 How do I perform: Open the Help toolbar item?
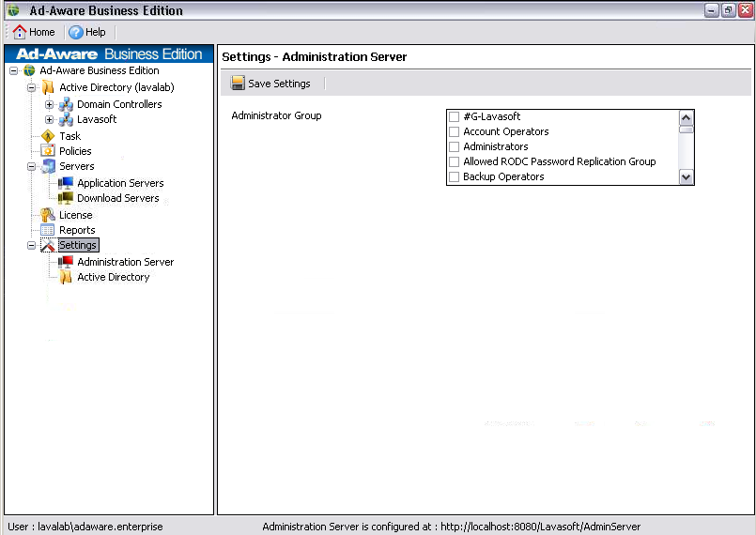point(87,32)
